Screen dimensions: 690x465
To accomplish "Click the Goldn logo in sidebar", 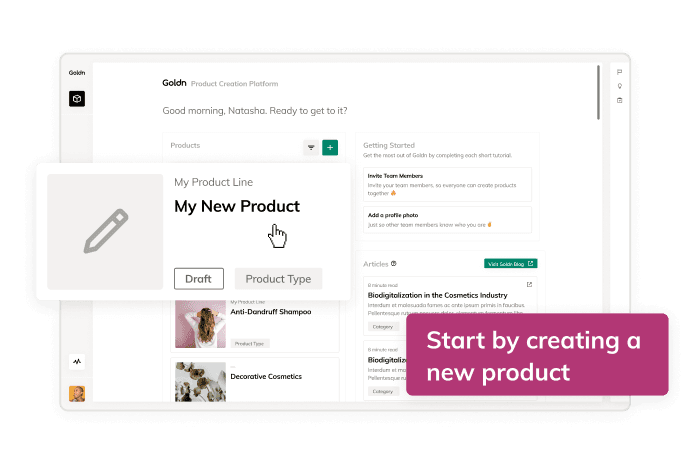I will coord(77,73).
